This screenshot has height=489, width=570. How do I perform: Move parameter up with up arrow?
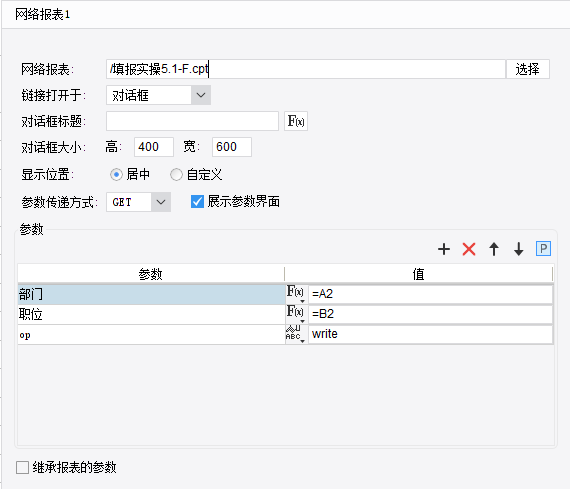[494, 249]
